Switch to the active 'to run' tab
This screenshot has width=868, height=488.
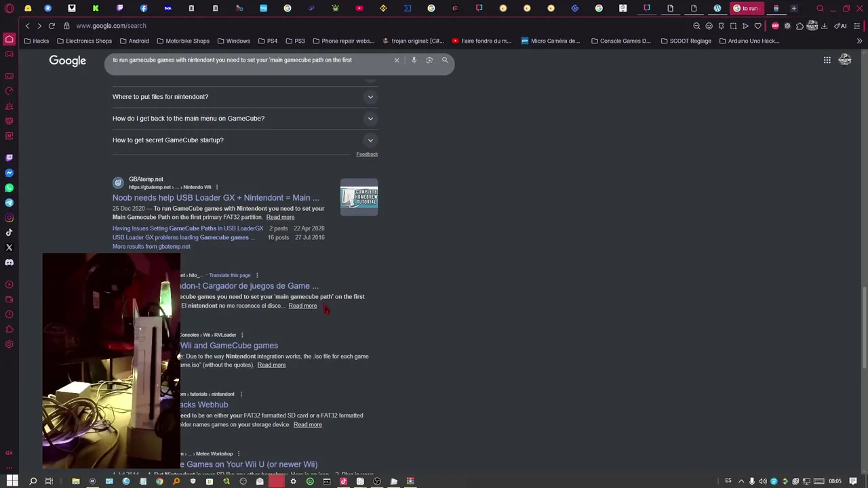(x=745, y=8)
